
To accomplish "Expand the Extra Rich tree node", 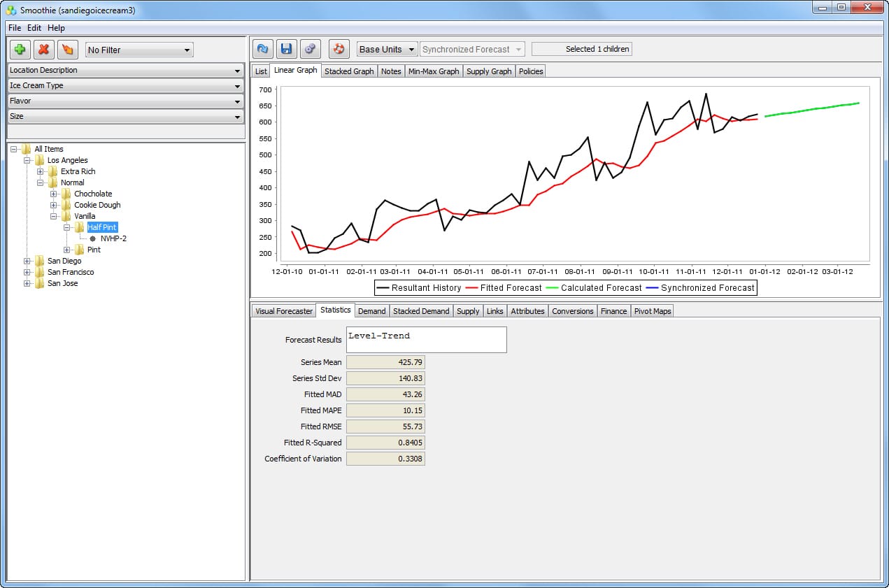I will 41,171.
